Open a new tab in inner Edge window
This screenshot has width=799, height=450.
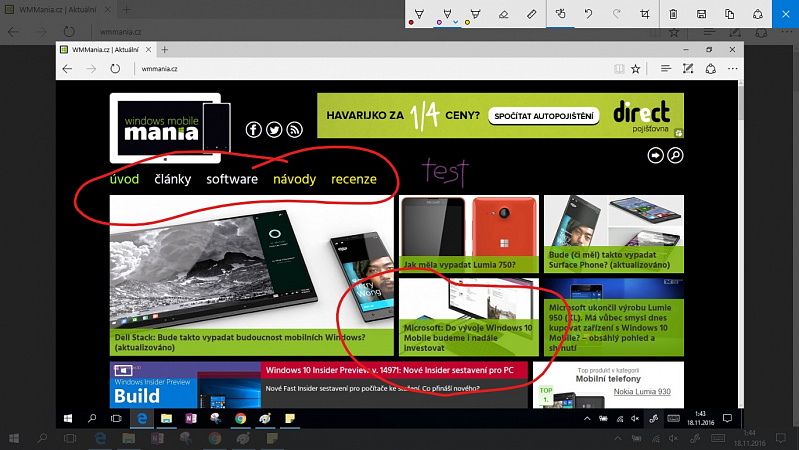coord(165,50)
